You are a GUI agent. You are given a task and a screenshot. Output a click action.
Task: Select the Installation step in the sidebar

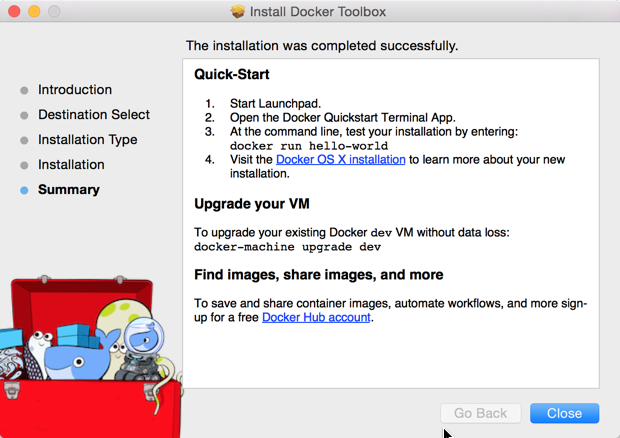point(71,165)
